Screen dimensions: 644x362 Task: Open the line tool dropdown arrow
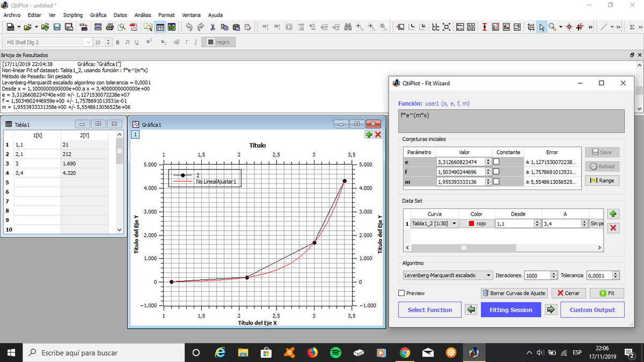click(x=612, y=27)
